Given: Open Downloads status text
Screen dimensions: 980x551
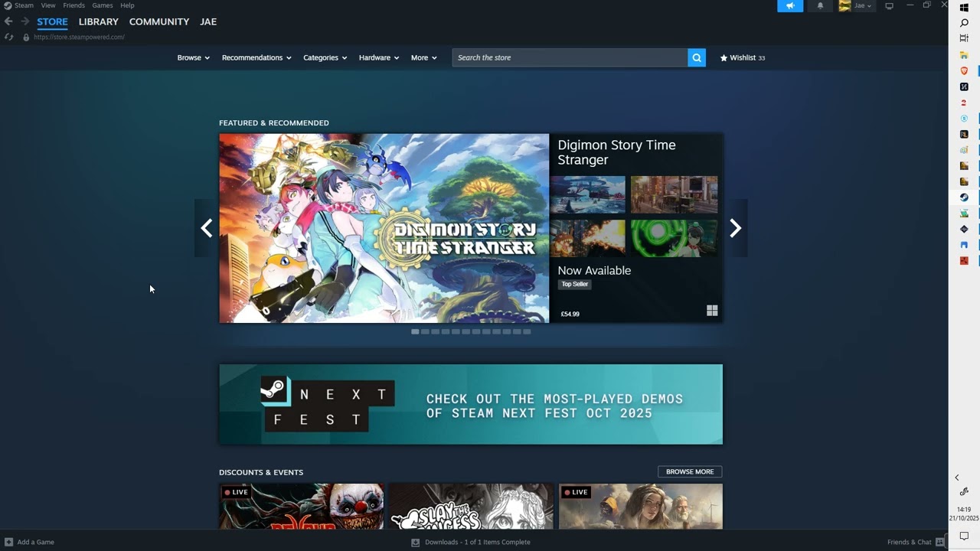Looking at the screenshot, I should (x=477, y=542).
